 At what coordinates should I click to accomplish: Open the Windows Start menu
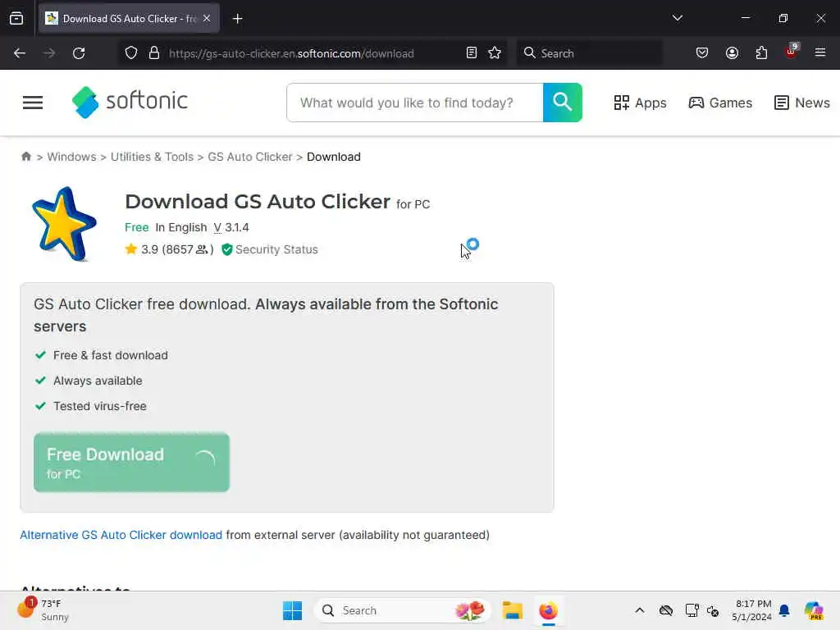[292, 610]
